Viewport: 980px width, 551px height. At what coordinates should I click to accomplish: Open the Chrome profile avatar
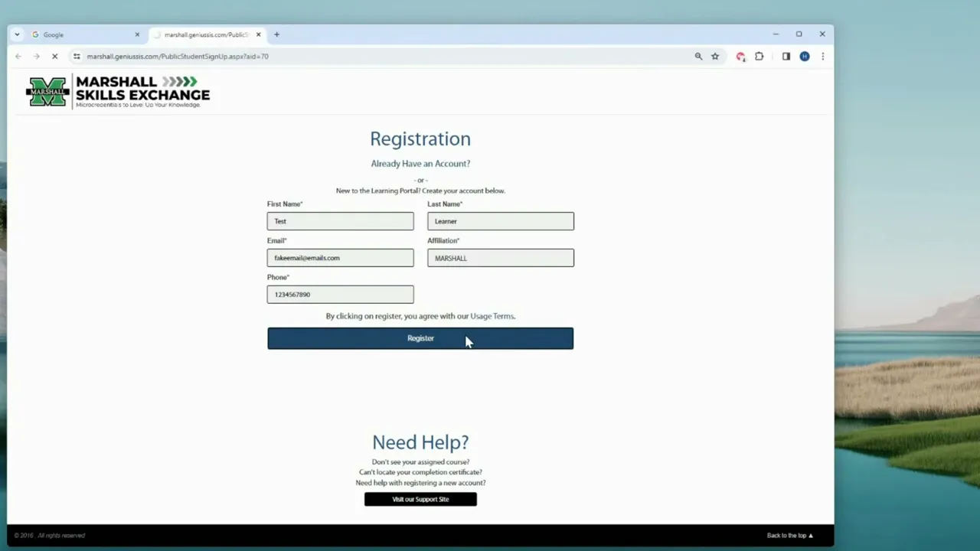(x=805, y=57)
